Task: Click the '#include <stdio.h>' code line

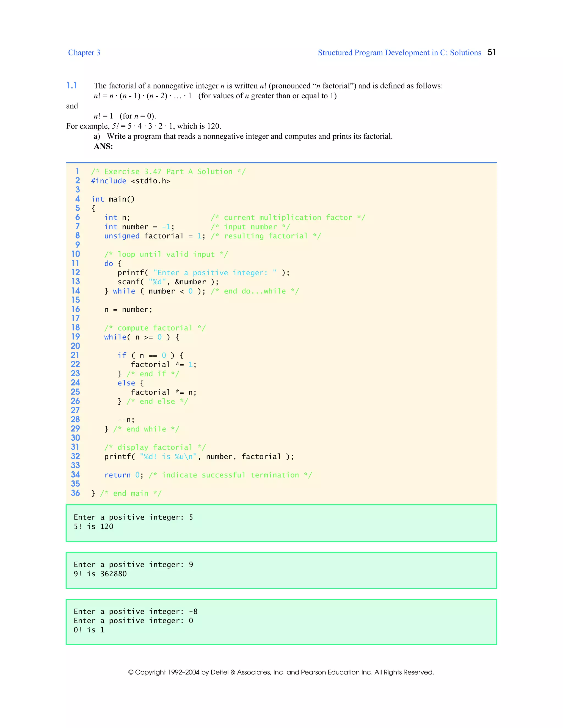Action: (x=130, y=181)
